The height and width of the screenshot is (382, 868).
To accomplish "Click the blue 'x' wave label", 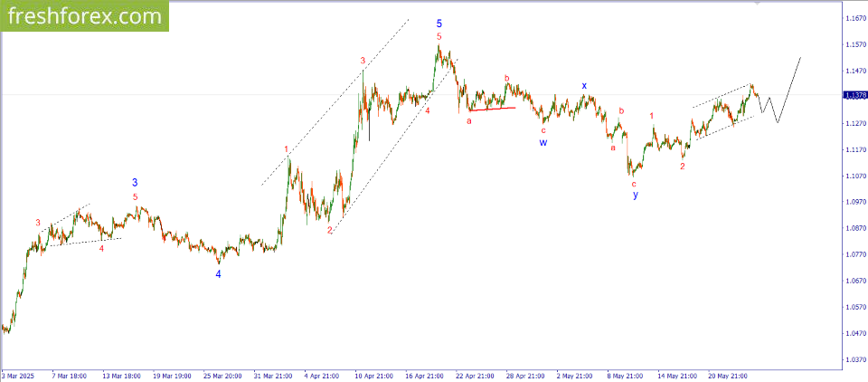I will pyautogui.click(x=584, y=86).
